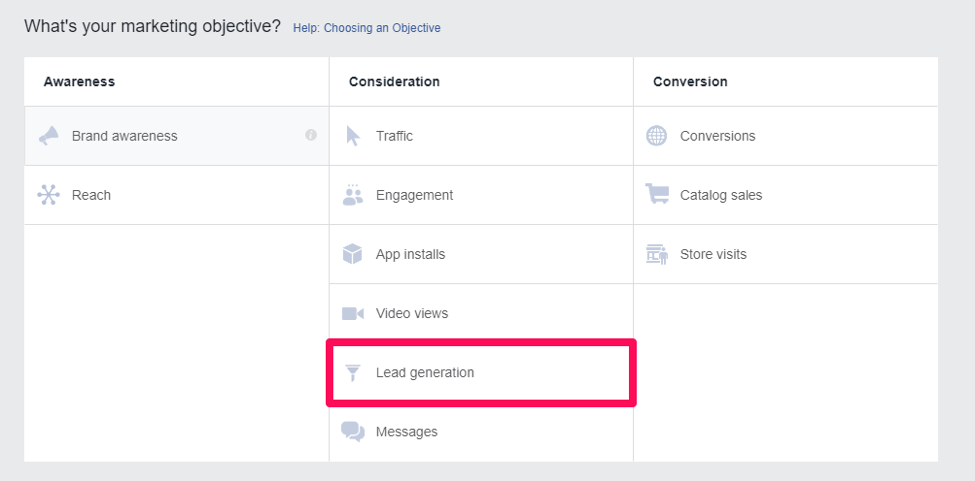The image size is (975, 481).
Task: Choose Lead generation as the objective
Action: [425, 373]
